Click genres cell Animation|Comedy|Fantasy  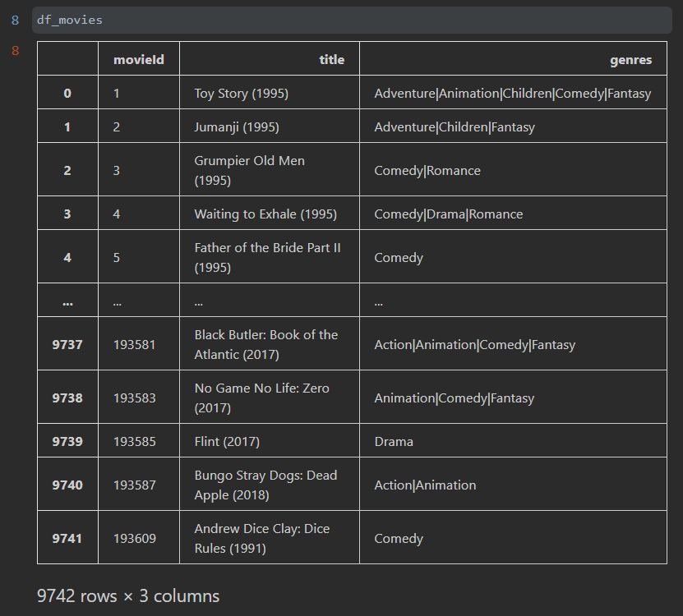513,398
